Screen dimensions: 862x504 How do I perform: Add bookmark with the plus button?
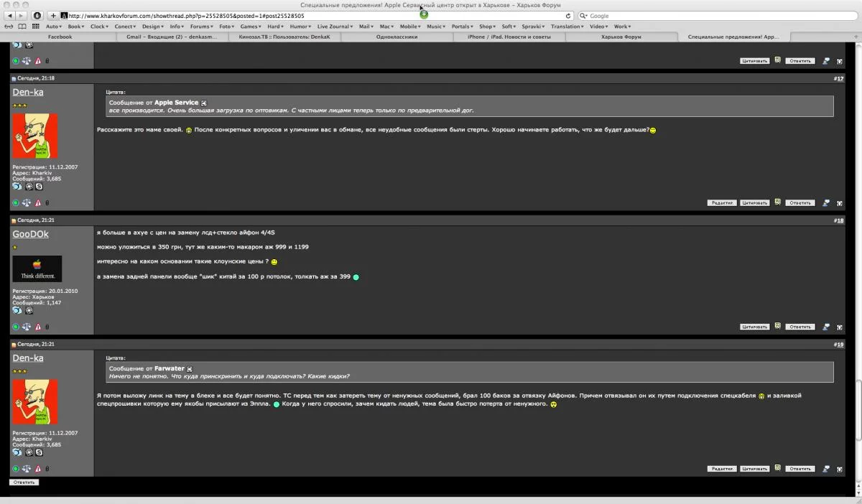[53, 15]
